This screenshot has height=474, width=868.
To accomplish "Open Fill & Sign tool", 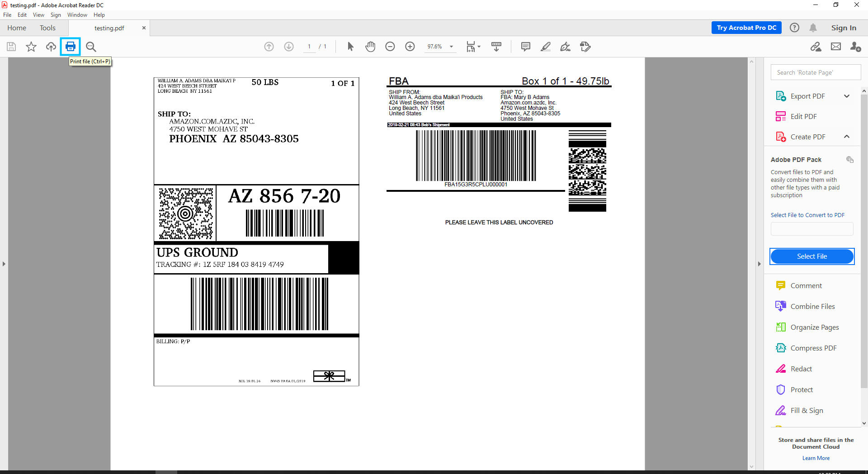I will (807, 410).
